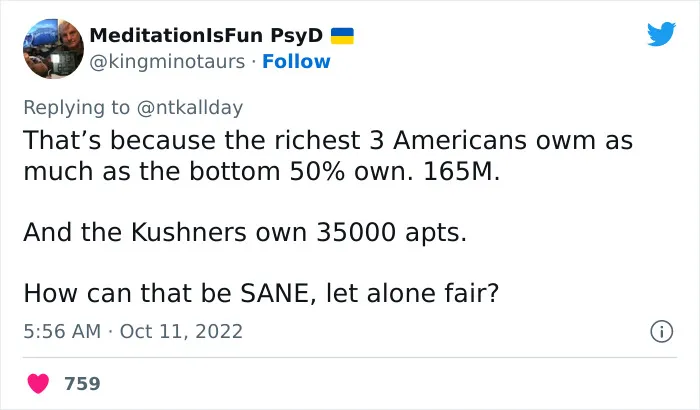The width and height of the screenshot is (700, 410).
Task: Click the 759 likes count
Action: [82, 384]
